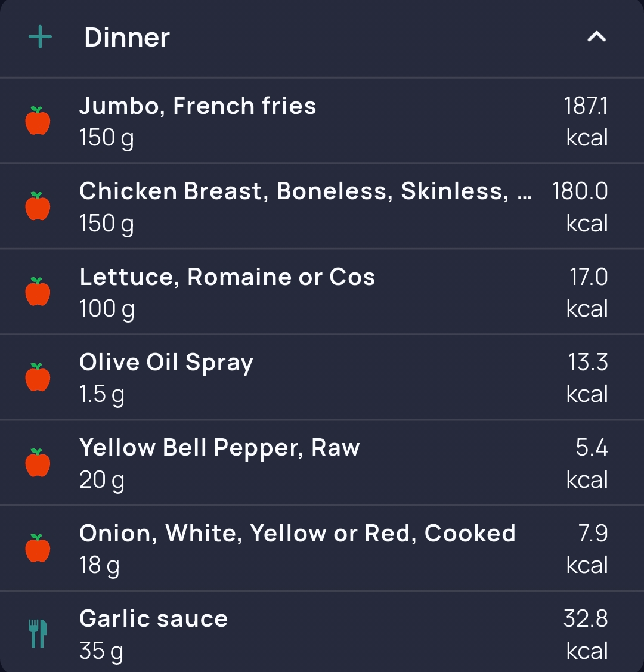Click the apple icon beside Yellow Bell Pepper
Screen dimensions: 644x672
coord(38,463)
